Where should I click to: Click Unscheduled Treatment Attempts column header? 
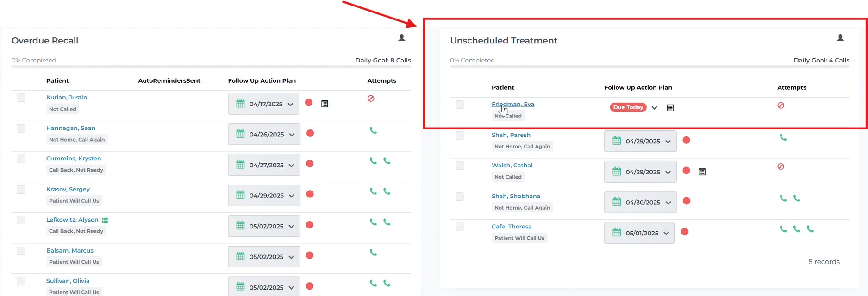pyautogui.click(x=792, y=87)
